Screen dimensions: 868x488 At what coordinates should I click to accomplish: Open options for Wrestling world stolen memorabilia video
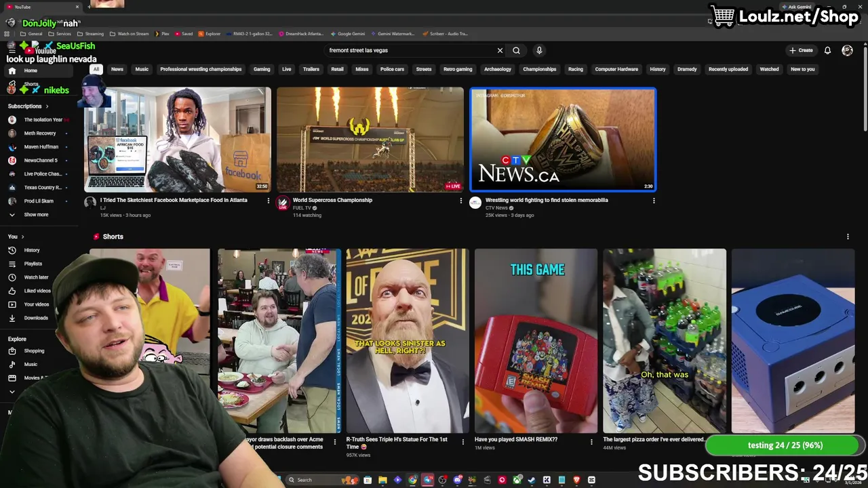(654, 201)
